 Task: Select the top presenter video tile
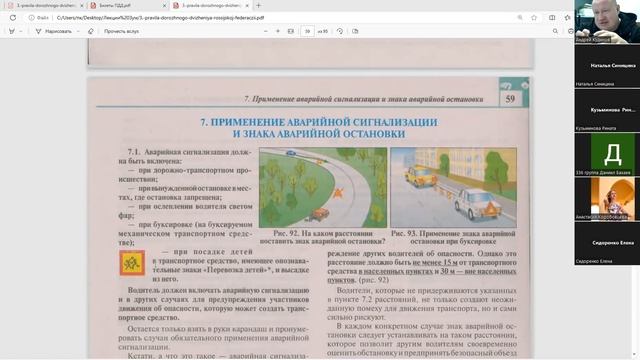[x=607, y=21]
